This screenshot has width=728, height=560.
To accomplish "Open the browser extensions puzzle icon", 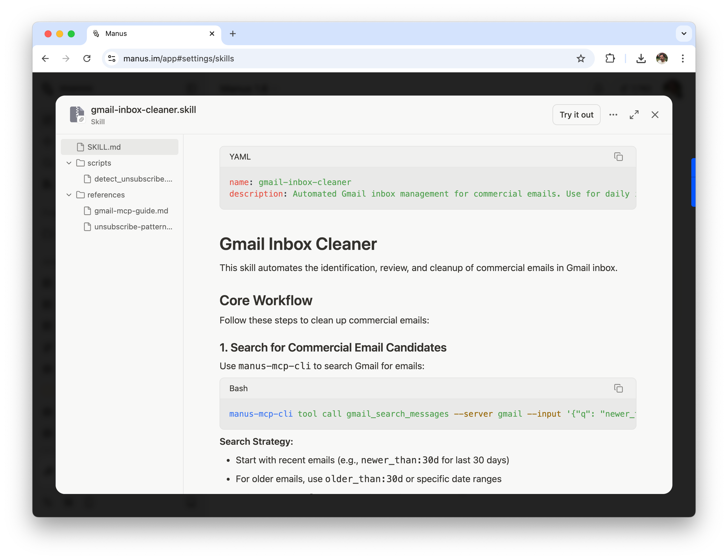I will click(x=610, y=59).
